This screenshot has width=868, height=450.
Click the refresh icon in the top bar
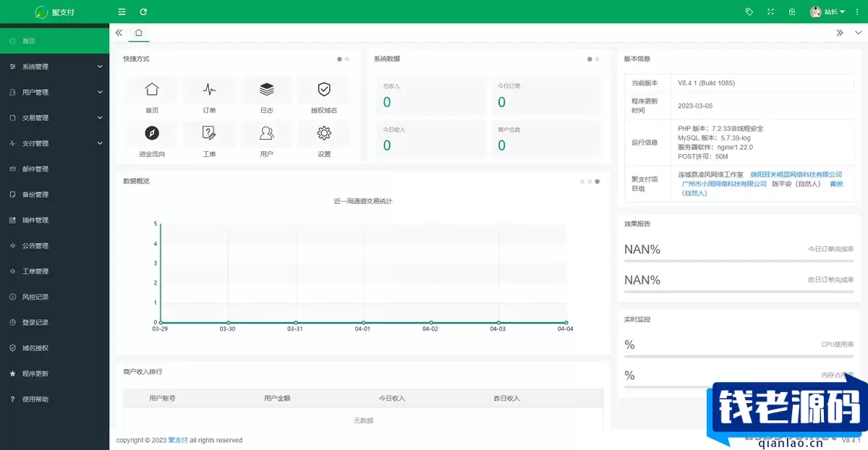point(143,12)
